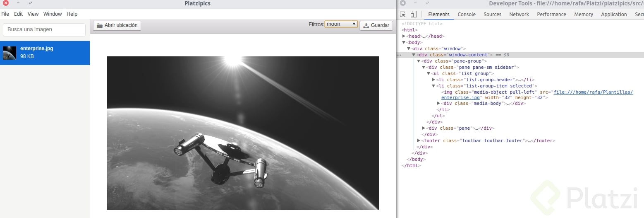644x218 pixels.
Task: Click the download icon on Guardar
Action: [x=366, y=25]
